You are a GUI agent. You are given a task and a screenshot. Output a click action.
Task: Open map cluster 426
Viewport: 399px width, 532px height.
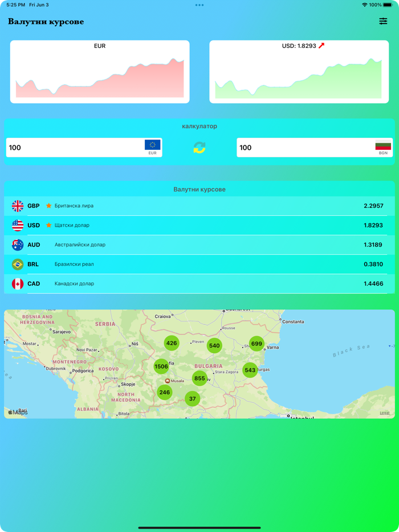coord(172,343)
